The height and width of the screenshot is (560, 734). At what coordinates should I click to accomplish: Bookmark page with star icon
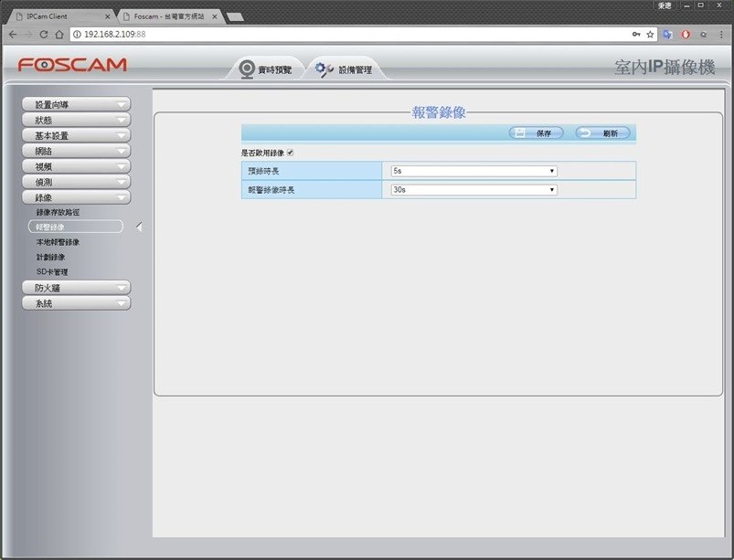click(x=650, y=34)
